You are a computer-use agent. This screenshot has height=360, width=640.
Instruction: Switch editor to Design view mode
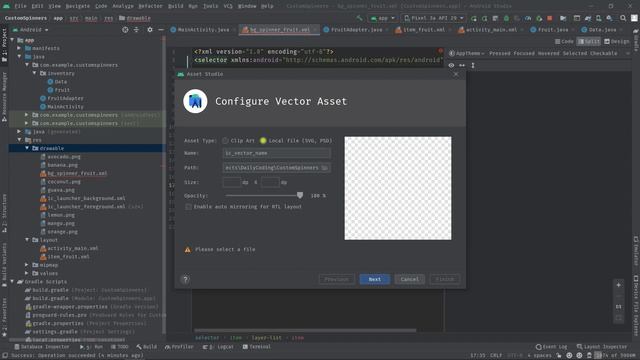pos(617,42)
